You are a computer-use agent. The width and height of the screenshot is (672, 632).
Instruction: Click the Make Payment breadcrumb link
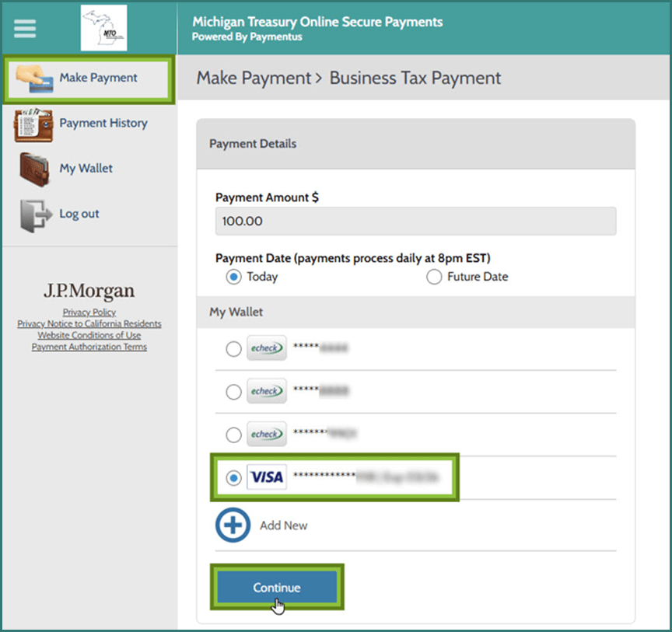pyautogui.click(x=252, y=78)
